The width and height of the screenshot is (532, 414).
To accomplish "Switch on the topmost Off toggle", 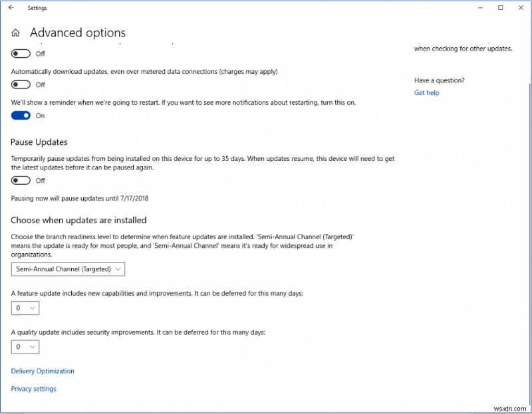I will pos(21,53).
